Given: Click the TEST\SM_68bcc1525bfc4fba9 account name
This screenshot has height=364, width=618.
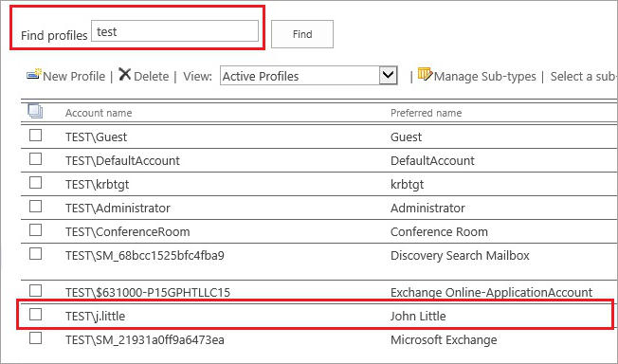Looking at the screenshot, I should click(x=145, y=255).
